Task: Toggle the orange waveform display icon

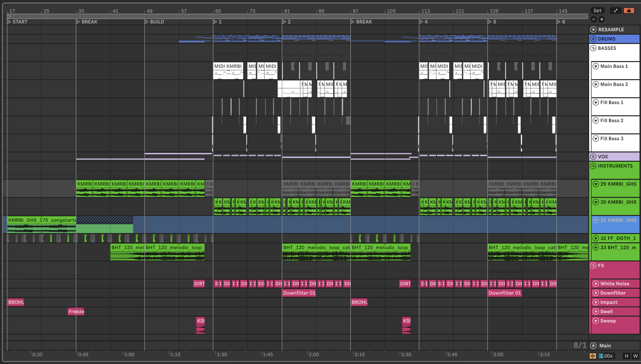Action: 593,356
